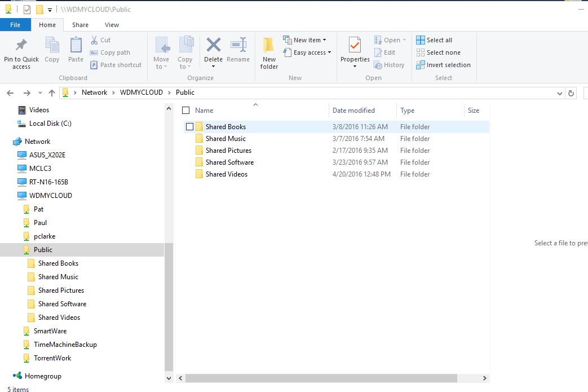Click the Select all icon

pyautogui.click(x=421, y=40)
